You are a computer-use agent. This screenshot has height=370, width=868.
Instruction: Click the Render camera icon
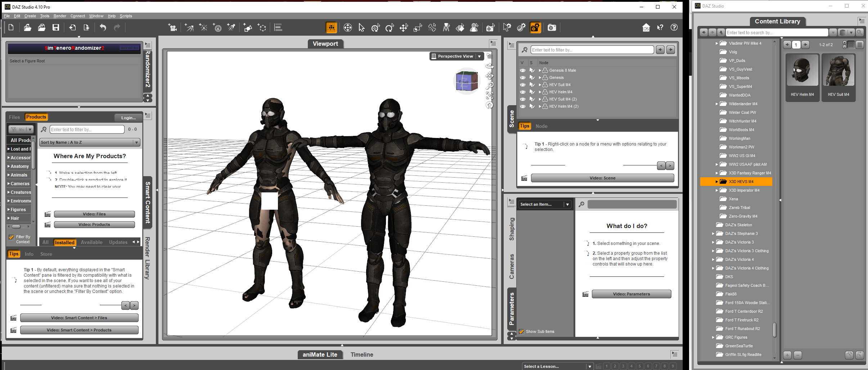[x=552, y=28]
